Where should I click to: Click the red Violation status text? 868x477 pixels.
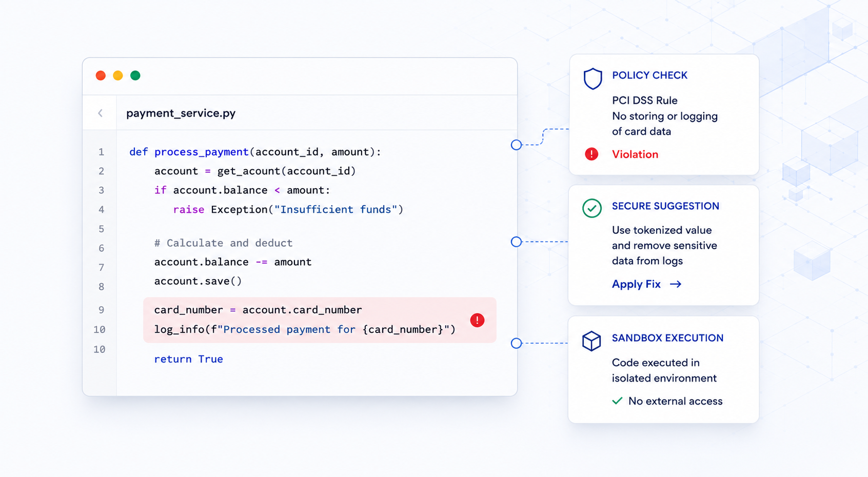635,154
